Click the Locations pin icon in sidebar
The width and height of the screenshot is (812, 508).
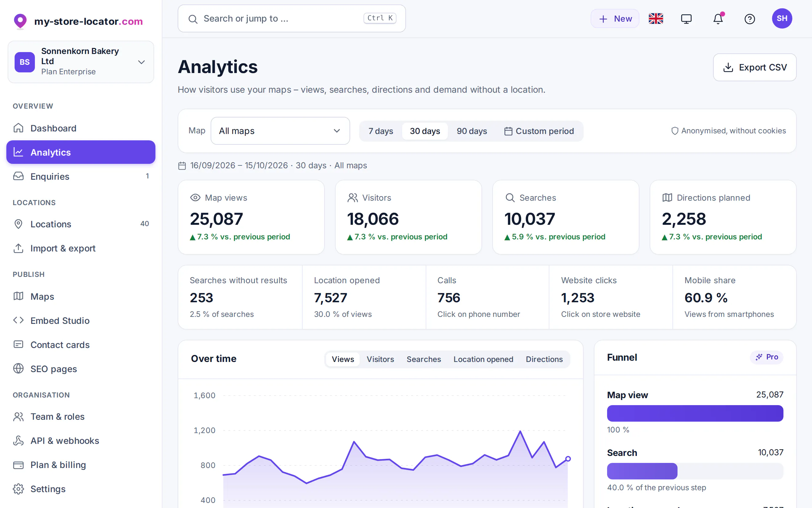(x=18, y=224)
